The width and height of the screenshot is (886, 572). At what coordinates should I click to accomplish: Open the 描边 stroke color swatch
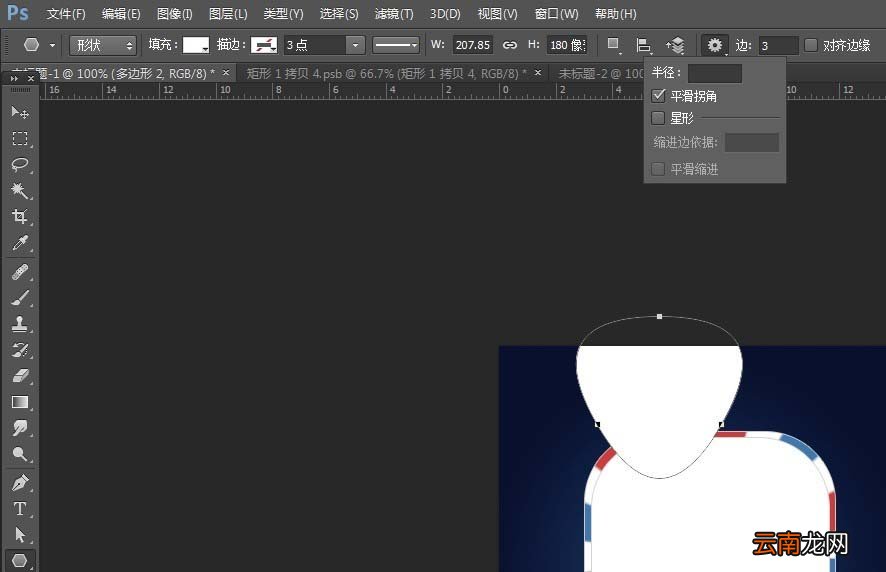(x=264, y=45)
